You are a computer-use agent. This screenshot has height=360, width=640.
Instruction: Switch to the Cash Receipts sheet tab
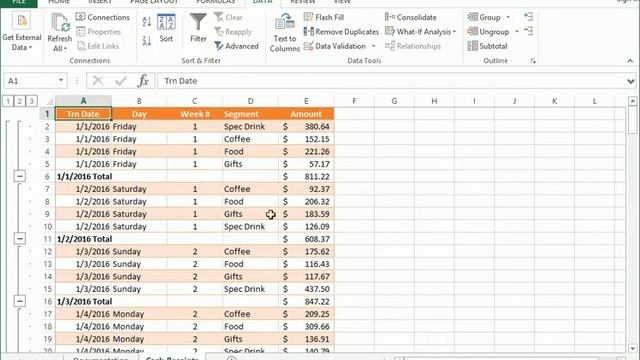[172, 358]
